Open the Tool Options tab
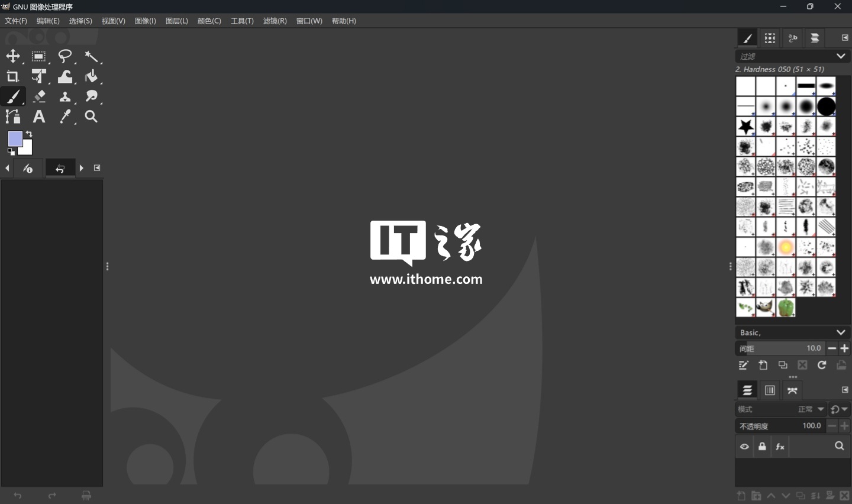The height and width of the screenshot is (504, 852). 28,169
